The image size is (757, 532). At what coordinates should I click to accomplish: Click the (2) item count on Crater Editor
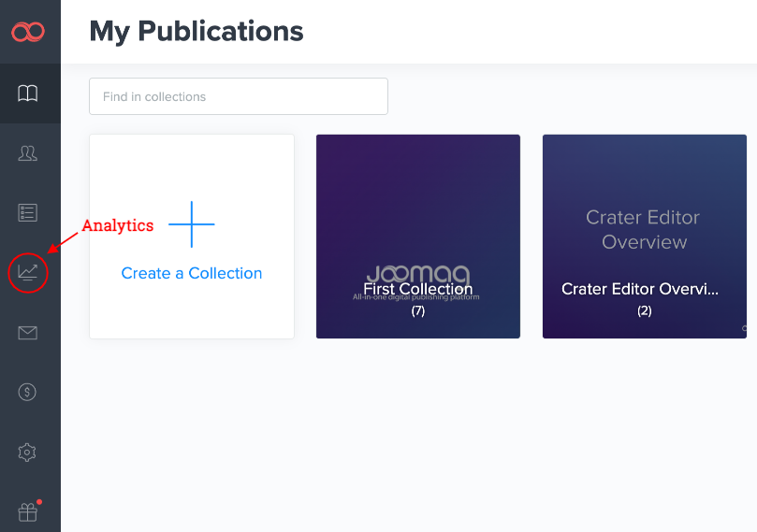point(645,310)
